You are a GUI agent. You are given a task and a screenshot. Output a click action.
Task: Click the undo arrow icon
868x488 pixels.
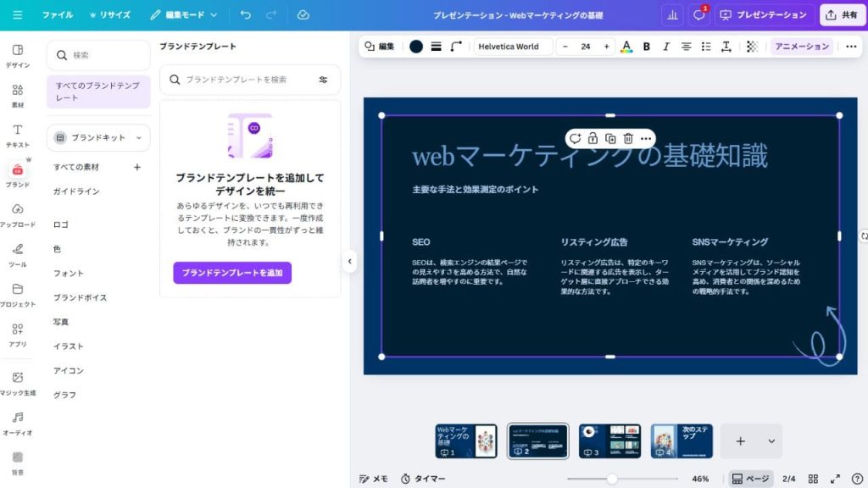pyautogui.click(x=246, y=15)
